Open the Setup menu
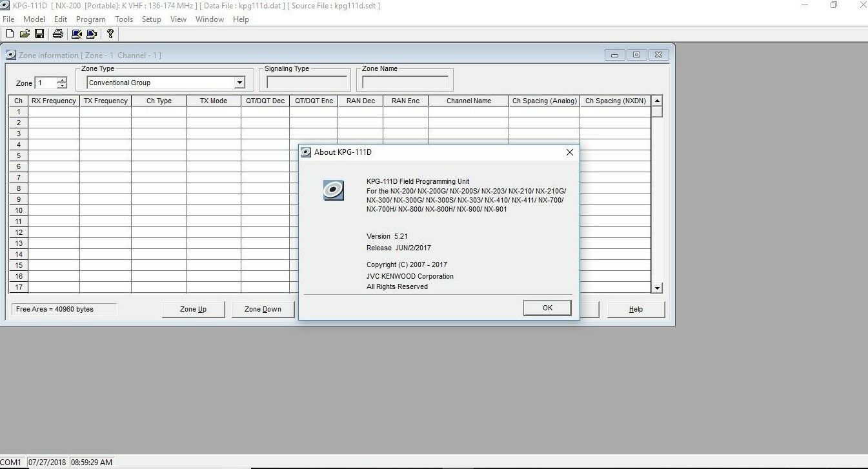Screen dimensions: 868x469 (x=152, y=19)
